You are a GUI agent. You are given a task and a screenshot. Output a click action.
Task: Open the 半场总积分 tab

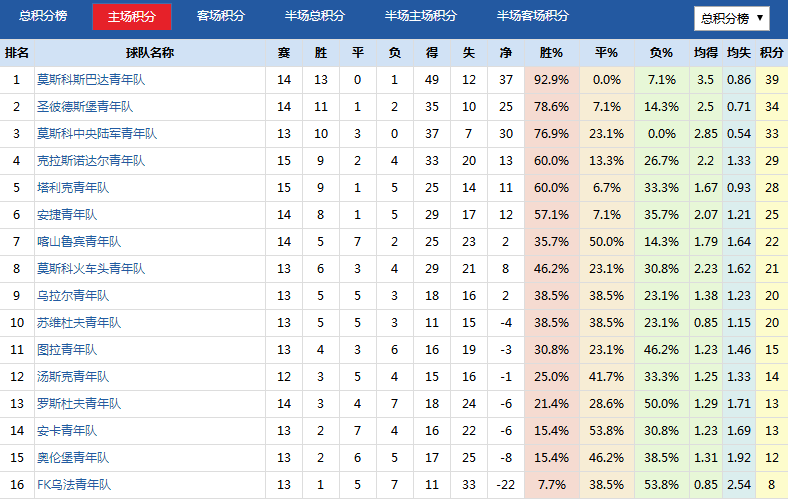click(315, 16)
